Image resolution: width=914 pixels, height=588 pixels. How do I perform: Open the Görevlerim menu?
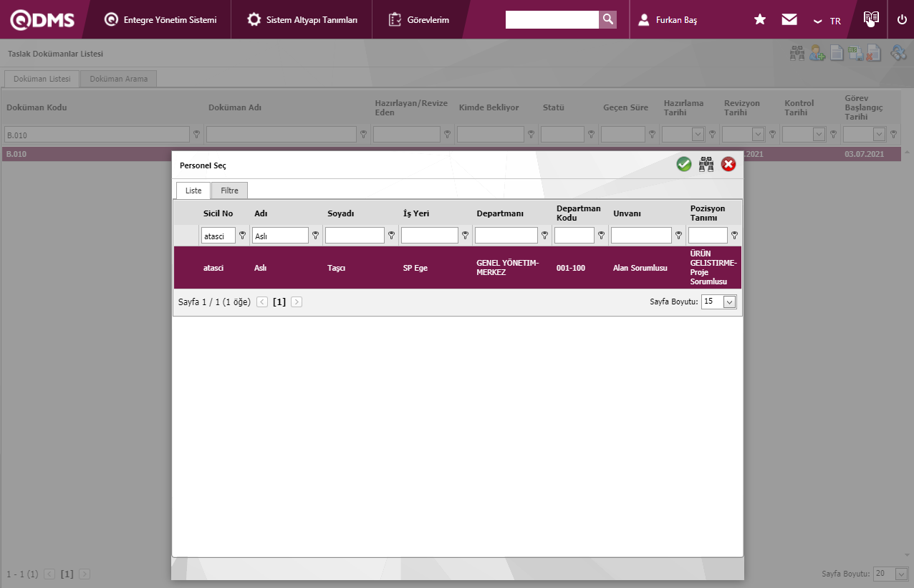(418, 20)
